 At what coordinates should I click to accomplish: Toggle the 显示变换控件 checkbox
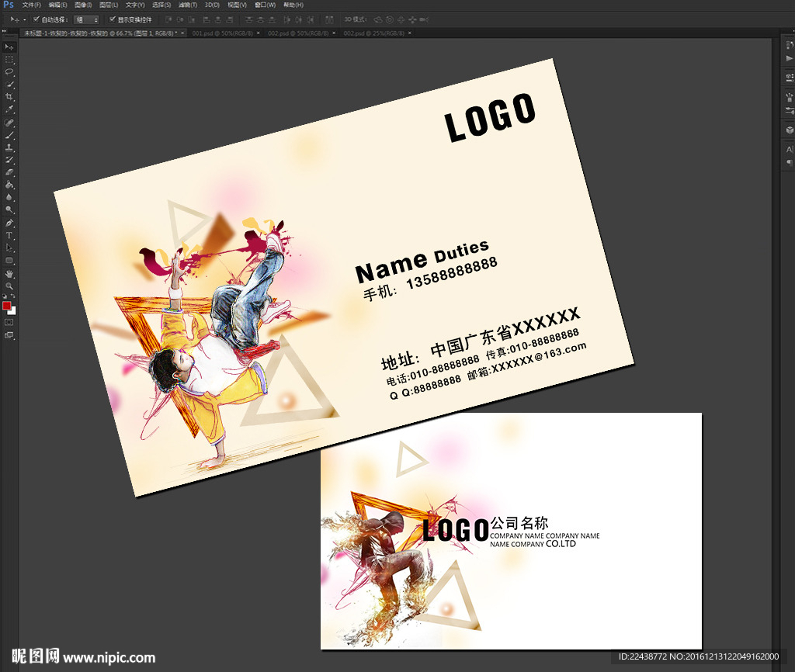[x=113, y=19]
